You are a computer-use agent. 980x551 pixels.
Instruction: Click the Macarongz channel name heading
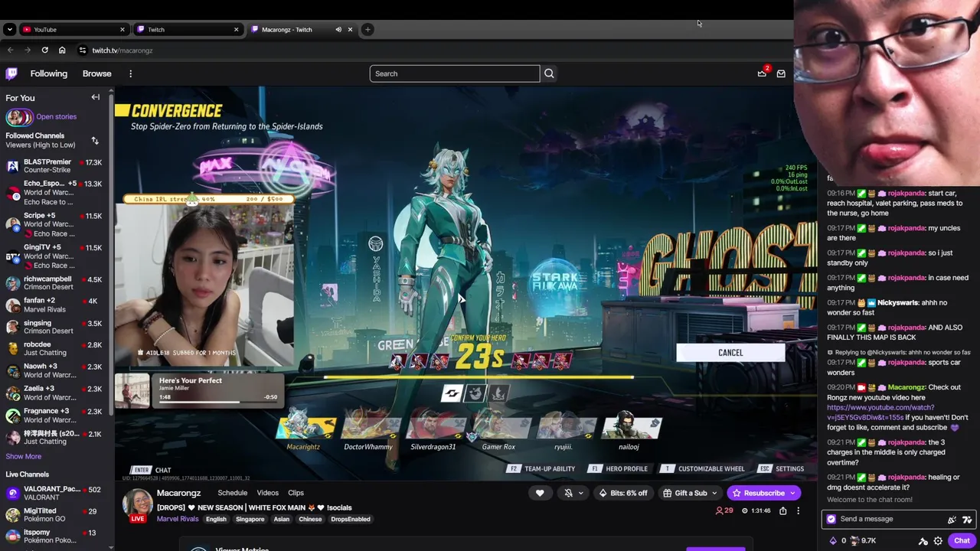point(178,493)
